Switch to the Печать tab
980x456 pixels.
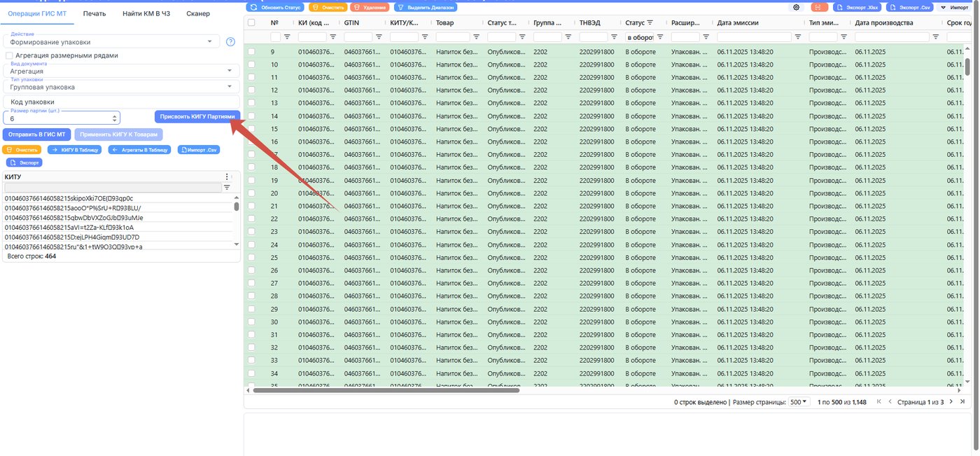[94, 13]
